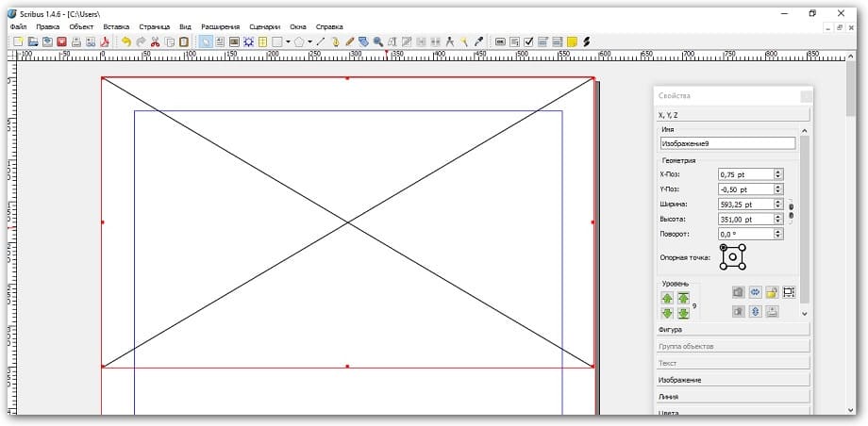Toggle keep aspect ratio chain link
The height and width of the screenshot is (426, 868).
pos(791,211)
